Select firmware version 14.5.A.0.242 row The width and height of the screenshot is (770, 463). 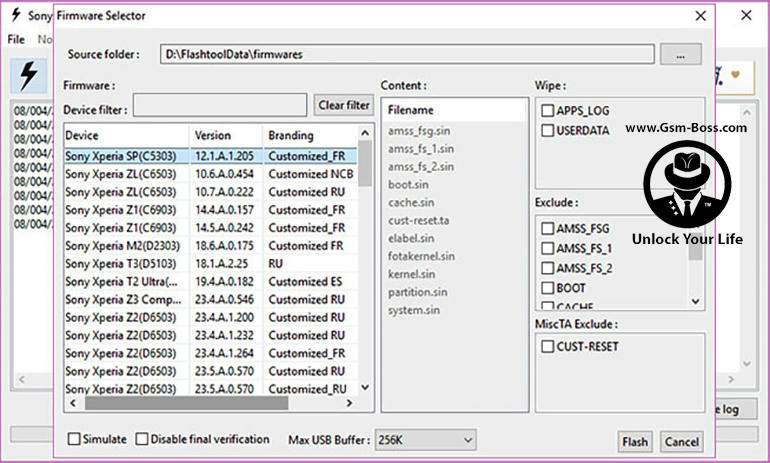(211, 228)
